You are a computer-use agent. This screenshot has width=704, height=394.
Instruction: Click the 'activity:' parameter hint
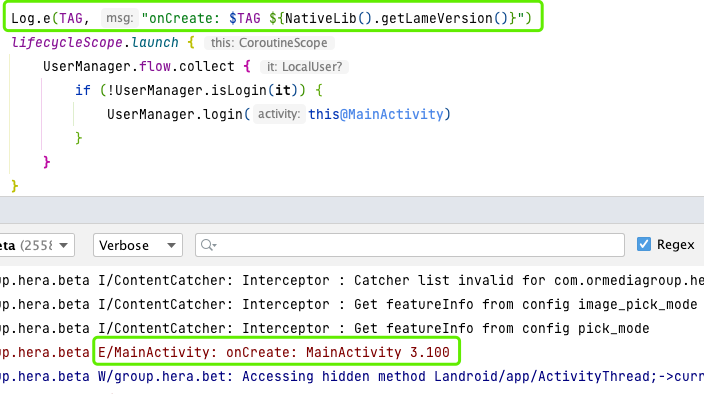point(279,114)
